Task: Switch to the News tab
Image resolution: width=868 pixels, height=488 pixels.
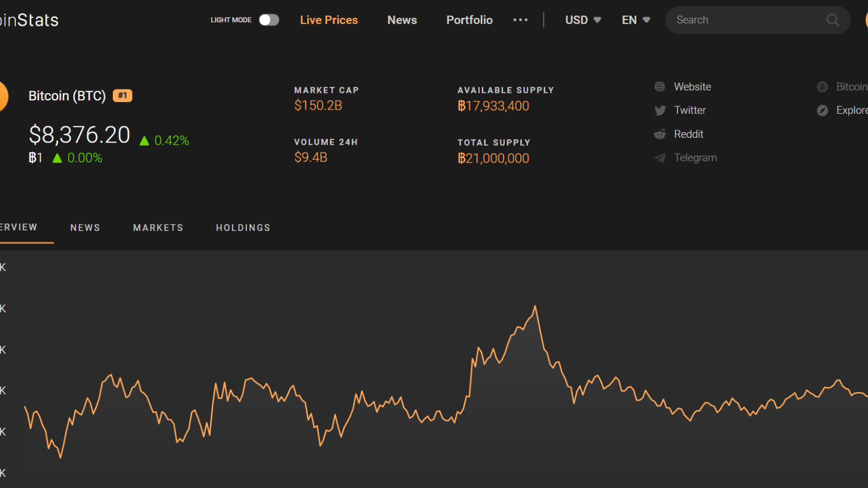Action: click(85, 228)
